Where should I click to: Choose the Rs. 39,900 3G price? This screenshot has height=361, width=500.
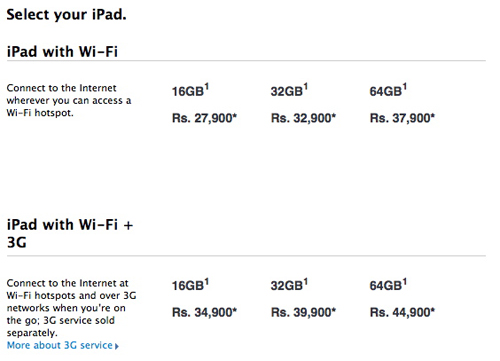pyautogui.click(x=303, y=312)
